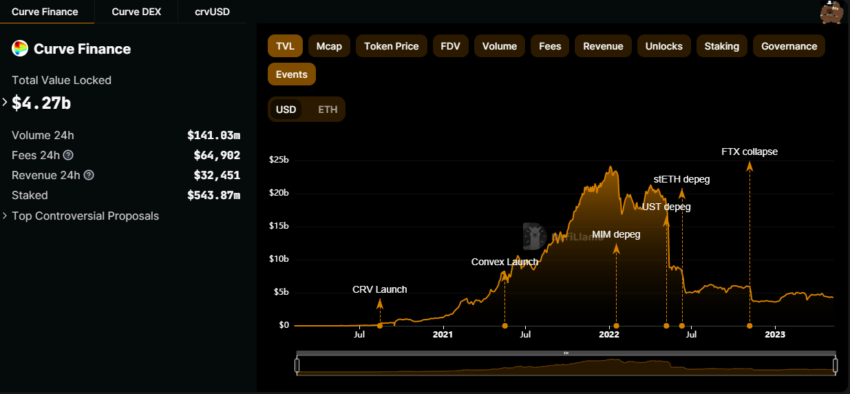Viewport: 850px width, 394px height.
Task: Click the MIM depeg event marker dot
Action: (616, 326)
